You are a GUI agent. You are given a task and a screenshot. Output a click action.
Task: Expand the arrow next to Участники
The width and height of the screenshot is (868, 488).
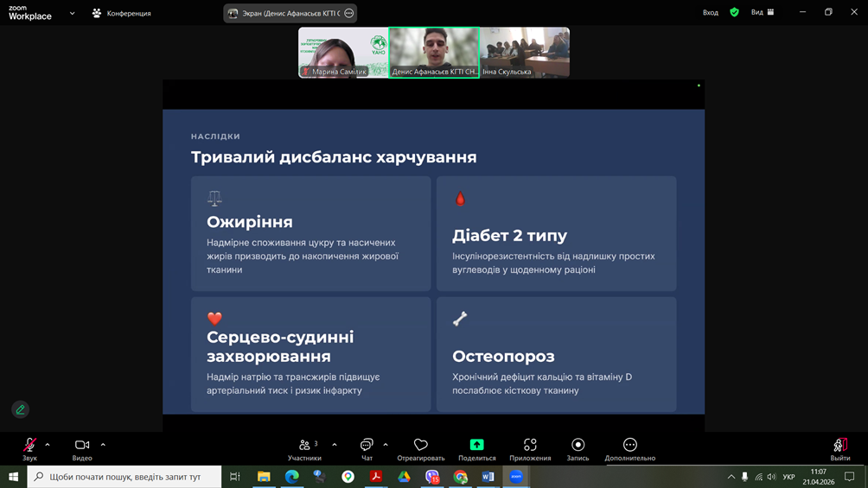pos(335,445)
